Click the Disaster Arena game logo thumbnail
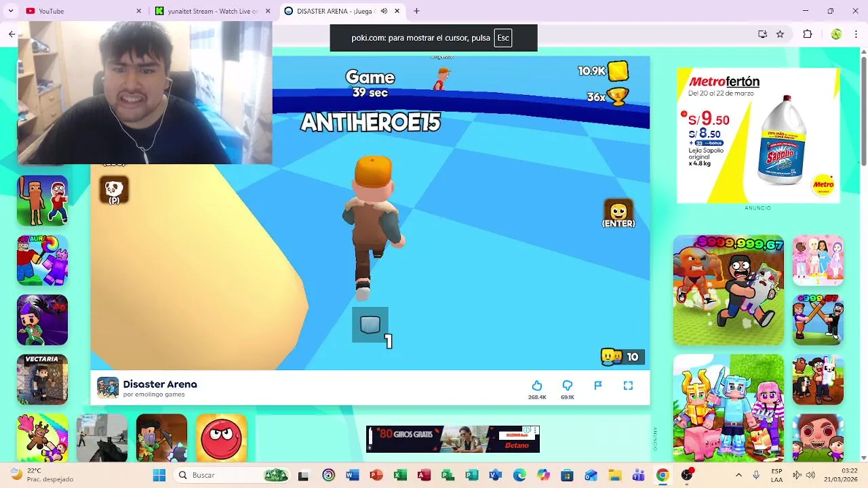Viewport: 868px width, 488px height. 107,388
